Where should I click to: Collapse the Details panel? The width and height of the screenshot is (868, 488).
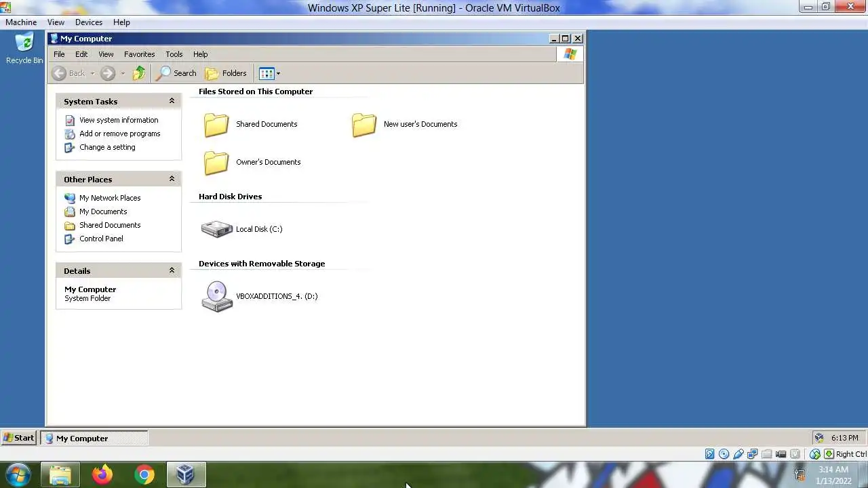point(172,270)
